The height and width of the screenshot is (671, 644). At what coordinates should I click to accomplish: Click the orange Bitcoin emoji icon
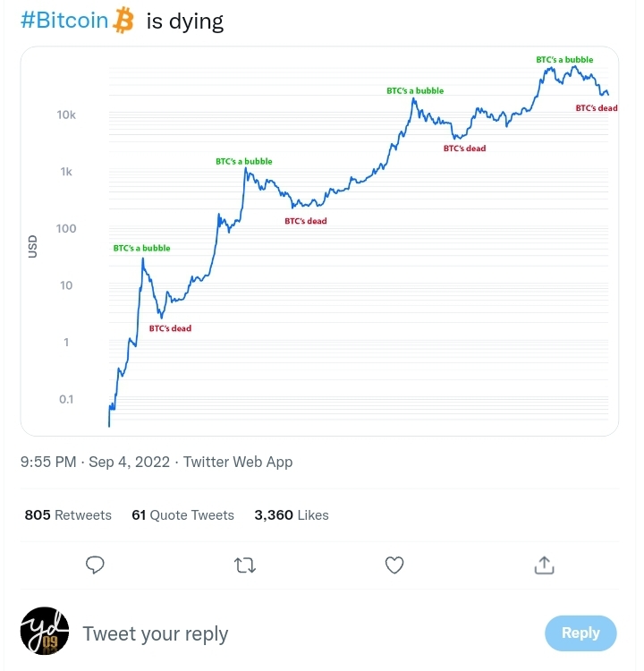coord(123,20)
